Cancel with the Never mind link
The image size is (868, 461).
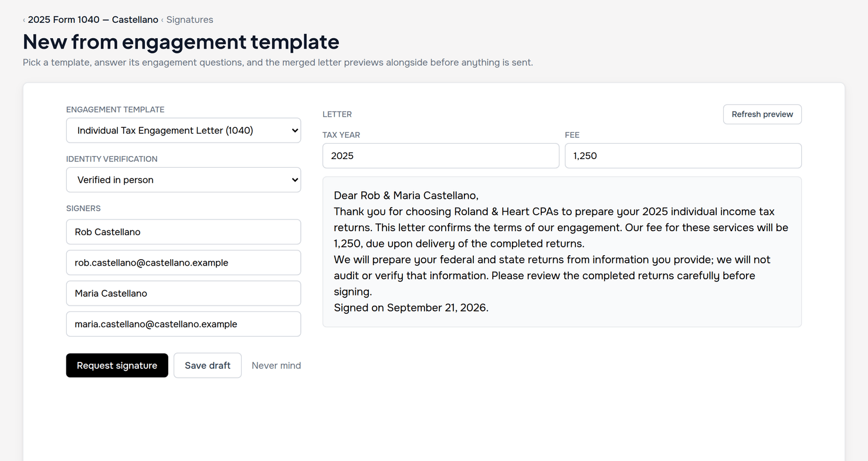click(276, 365)
